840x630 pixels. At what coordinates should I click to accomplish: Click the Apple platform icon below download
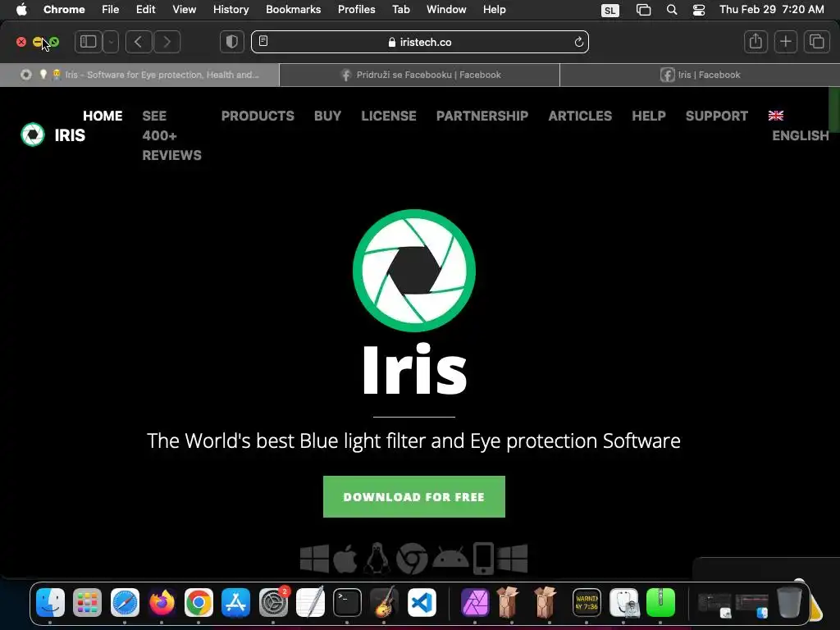pos(345,559)
